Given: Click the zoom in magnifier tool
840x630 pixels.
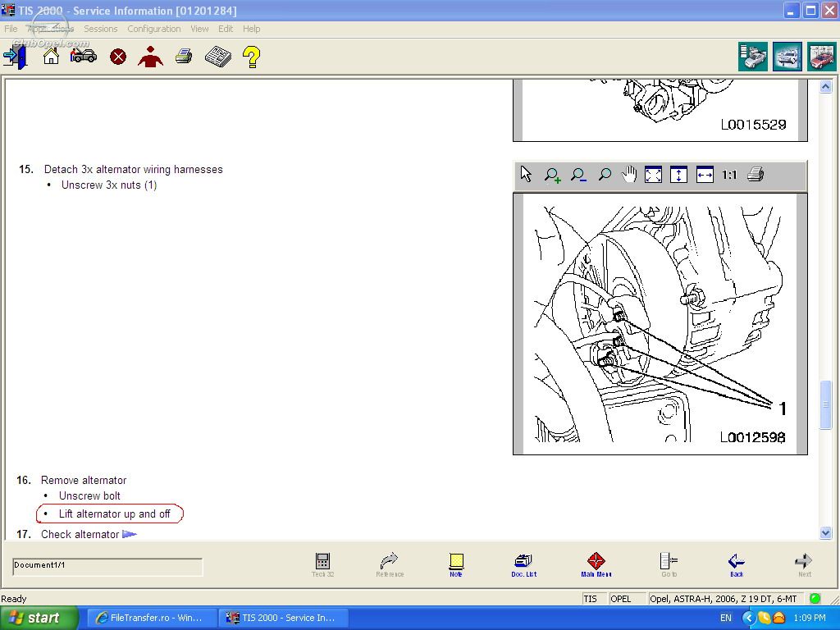Looking at the screenshot, I should click(552, 175).
